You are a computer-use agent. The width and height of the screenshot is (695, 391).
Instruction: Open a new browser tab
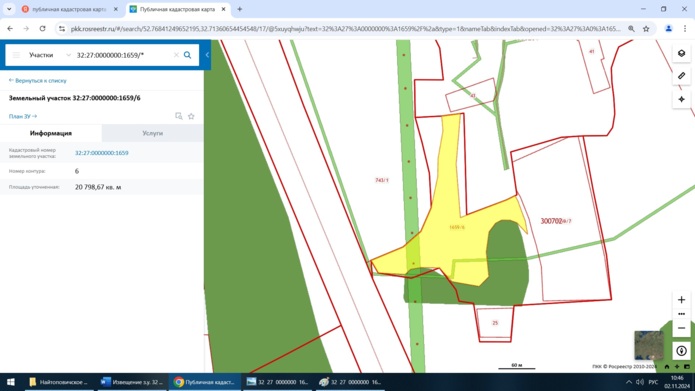pyautogui.click(x=240, y=9)
